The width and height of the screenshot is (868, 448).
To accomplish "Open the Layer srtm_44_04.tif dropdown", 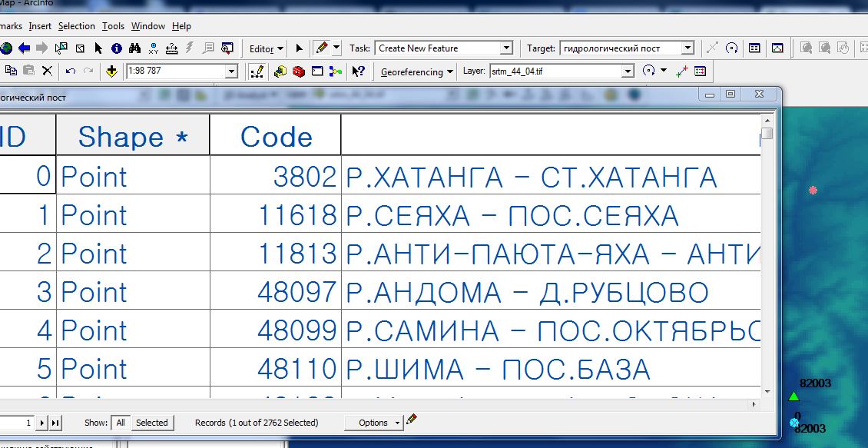I will point(628,71).
